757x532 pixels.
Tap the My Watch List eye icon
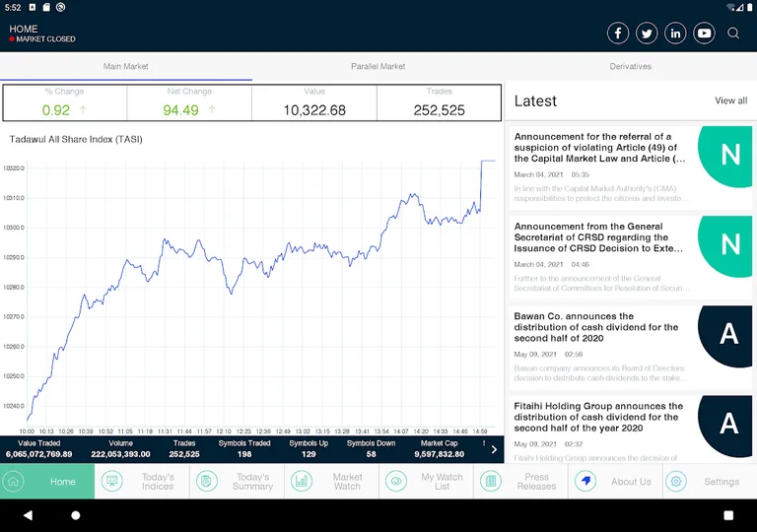point(396,482)
